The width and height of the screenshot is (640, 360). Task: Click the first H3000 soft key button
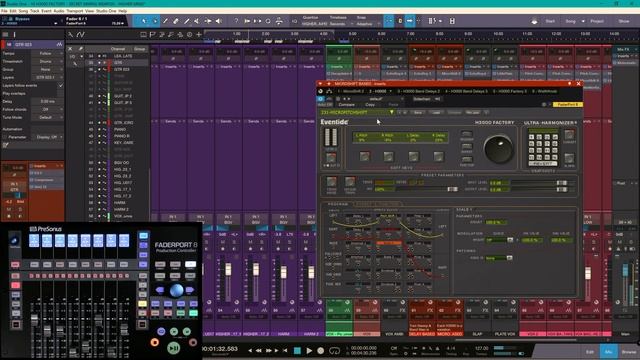(x=364, y=156)
